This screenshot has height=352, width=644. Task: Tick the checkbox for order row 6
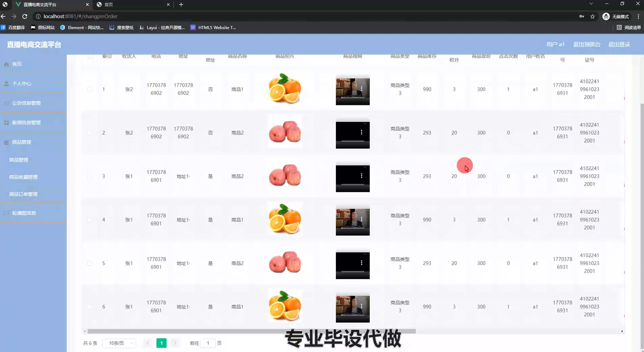coord(90,307)
